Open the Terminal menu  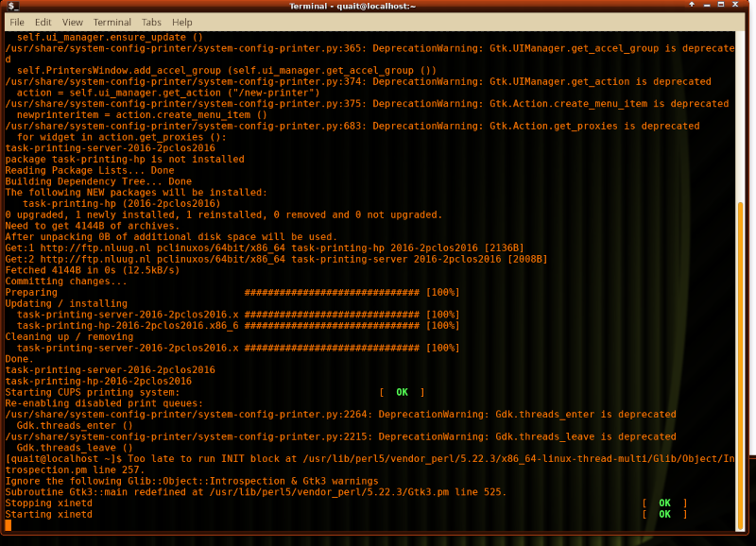pyautogui.click(x=112, y=22)
